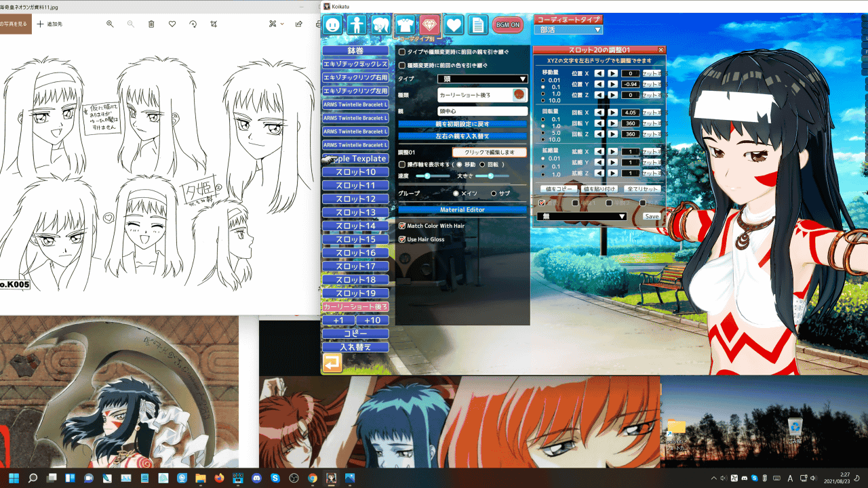868x488 pixels.
Task: Select the hair editing category icon
Action: tap(381, 25)
